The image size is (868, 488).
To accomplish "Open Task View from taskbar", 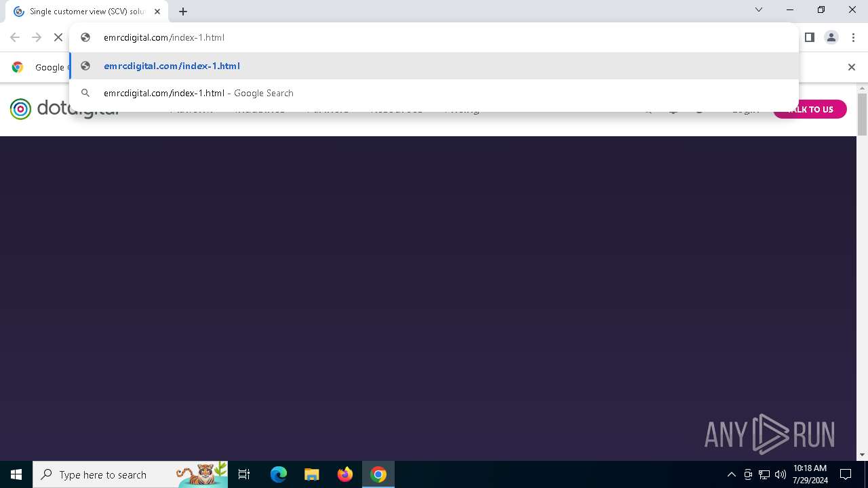I will (x=244, y=474).
